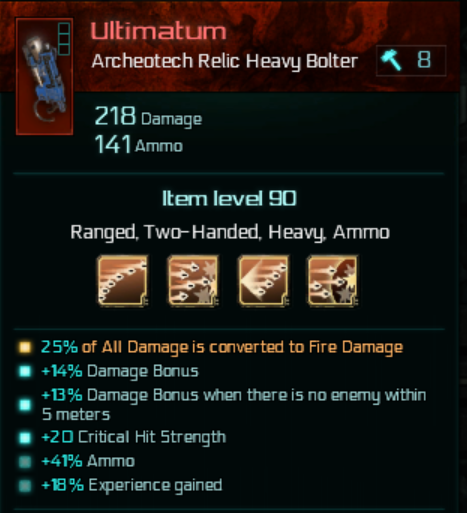Click the crafting count number 8

pyautogui.click(x=424, y=60)
